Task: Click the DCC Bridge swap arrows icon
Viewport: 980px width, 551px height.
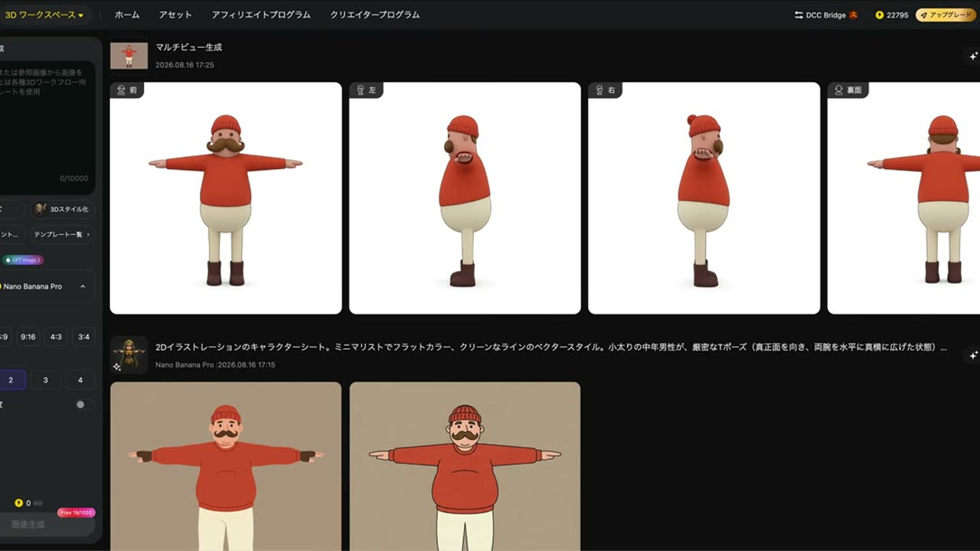Action: click(799, 15)
